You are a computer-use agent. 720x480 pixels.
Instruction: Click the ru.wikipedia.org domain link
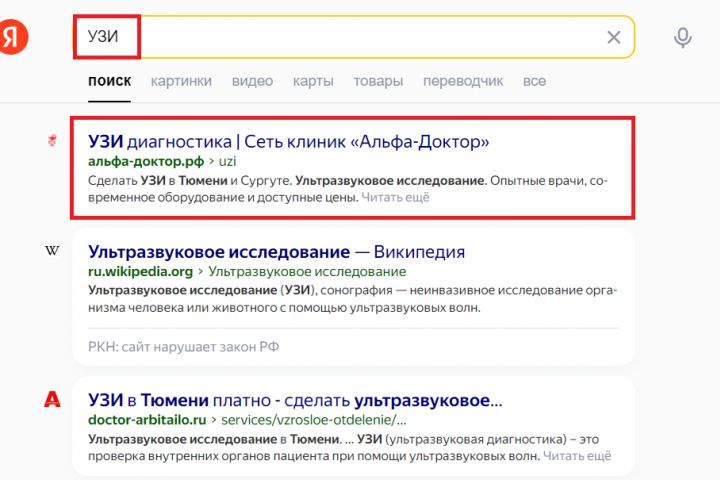pyautogui.click(x=141, y=271)
